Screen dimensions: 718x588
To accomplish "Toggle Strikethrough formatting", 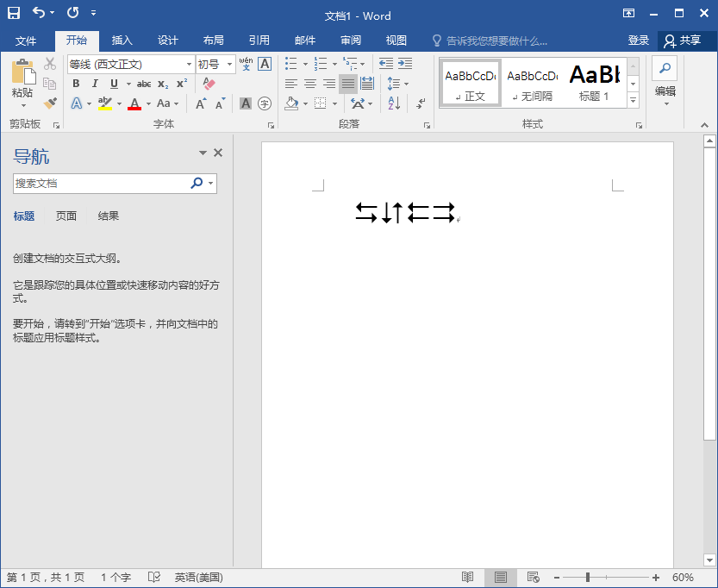I will [144, 84].
